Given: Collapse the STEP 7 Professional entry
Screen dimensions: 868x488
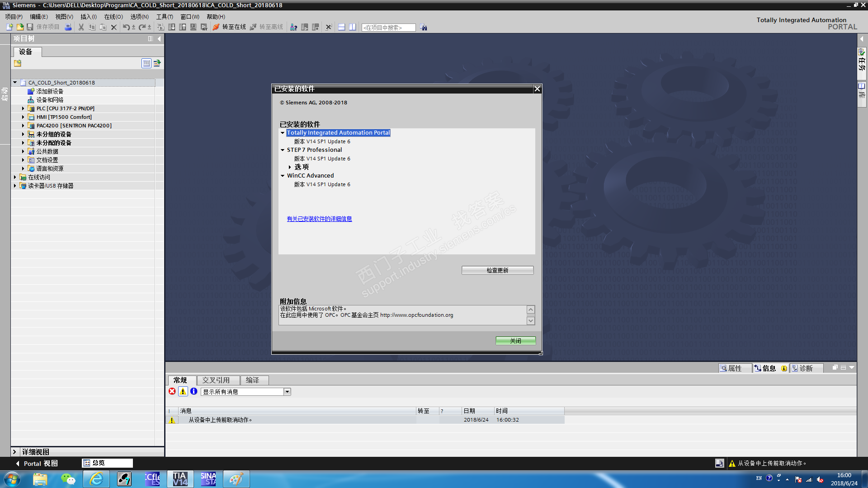Looking at the screenshot, I should pyautogui.click(x=283, y=150).
